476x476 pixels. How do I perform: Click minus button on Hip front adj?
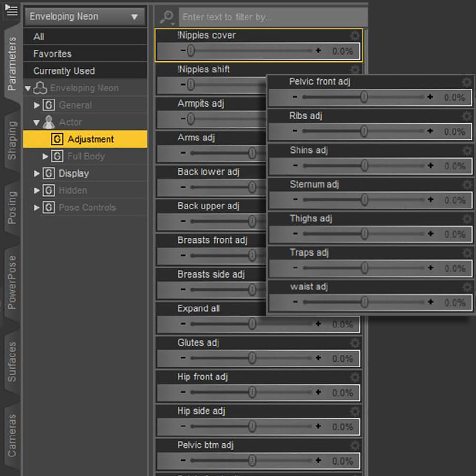[183, 393]
